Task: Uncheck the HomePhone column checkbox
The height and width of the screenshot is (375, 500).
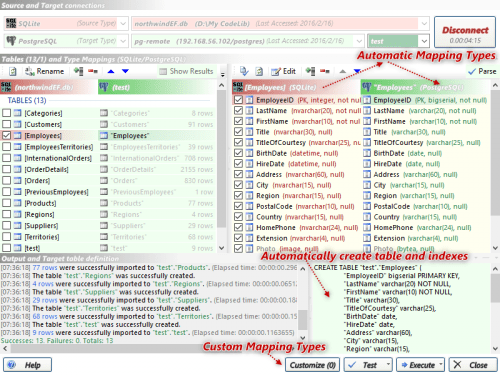Action: [238, 227]
